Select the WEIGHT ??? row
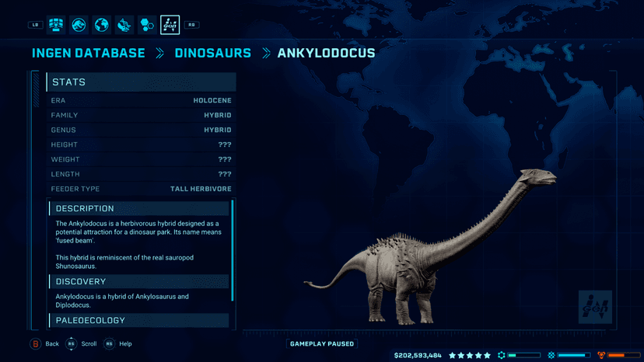644x362 pixels. [142, 160]
